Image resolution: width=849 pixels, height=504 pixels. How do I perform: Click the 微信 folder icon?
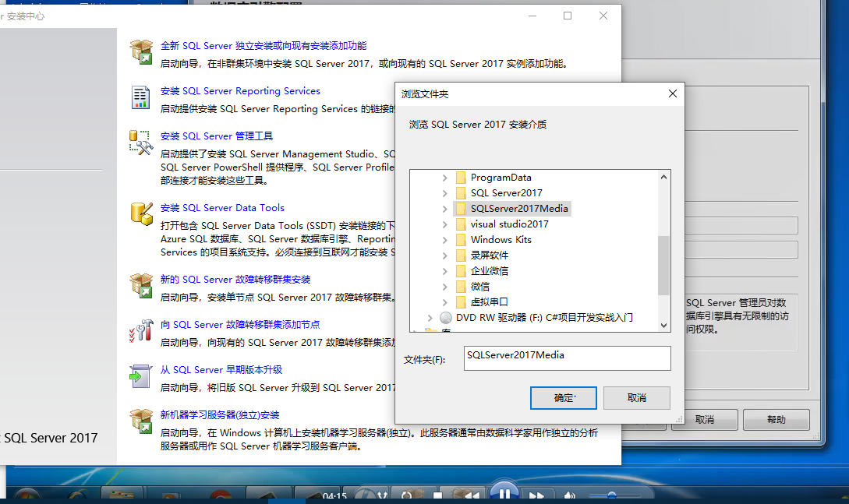(461, 287)
